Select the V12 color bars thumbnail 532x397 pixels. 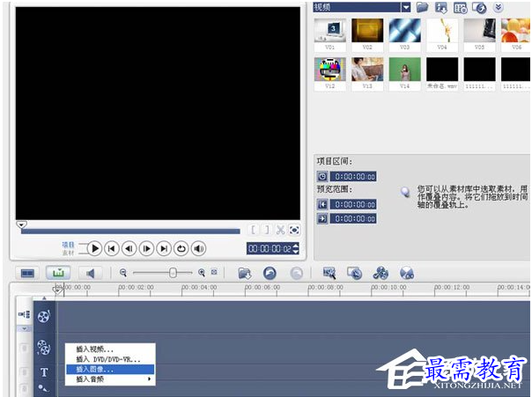(330, 70)
